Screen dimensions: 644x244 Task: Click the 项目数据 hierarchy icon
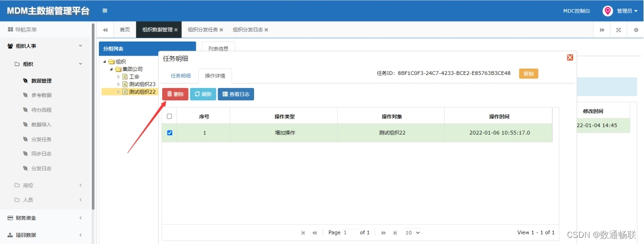(10, 235)
